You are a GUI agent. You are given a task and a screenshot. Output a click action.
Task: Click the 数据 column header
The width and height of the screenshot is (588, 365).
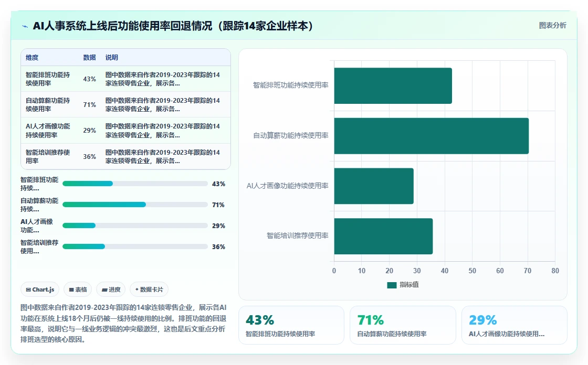click(x=89, y=57)
